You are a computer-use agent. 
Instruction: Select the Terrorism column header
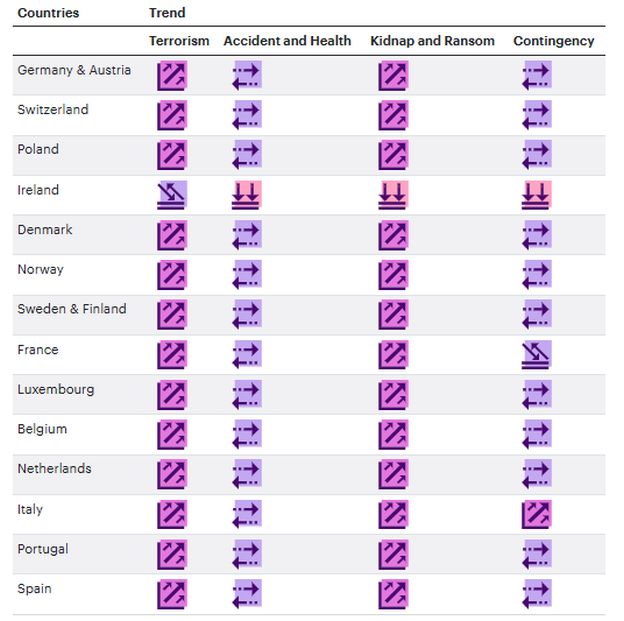click(179, 41)
